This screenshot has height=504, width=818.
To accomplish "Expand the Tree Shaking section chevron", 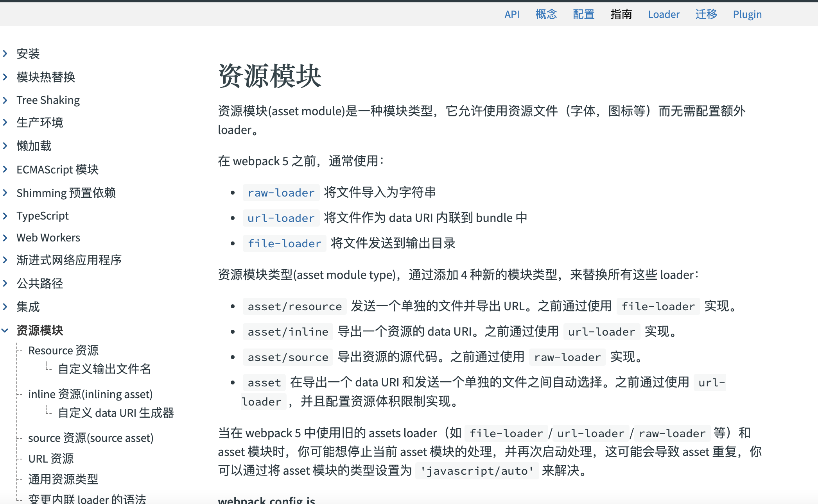I will point(5,100).
